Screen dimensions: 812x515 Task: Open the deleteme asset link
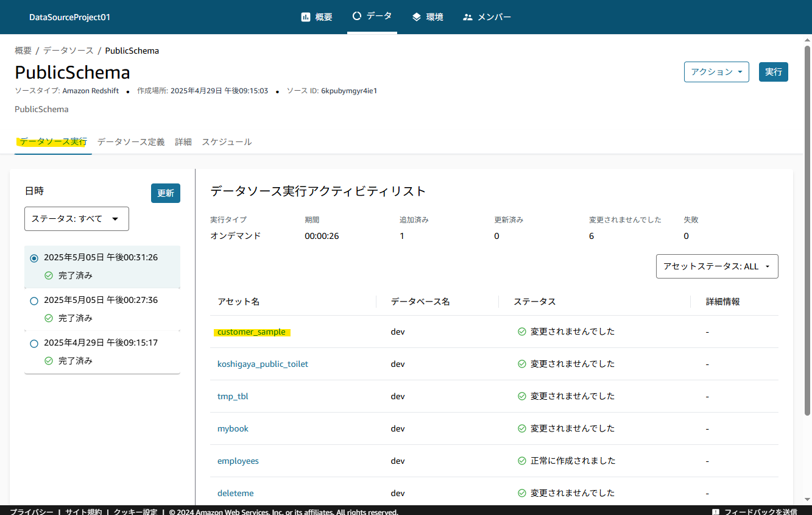coord(236,493)
